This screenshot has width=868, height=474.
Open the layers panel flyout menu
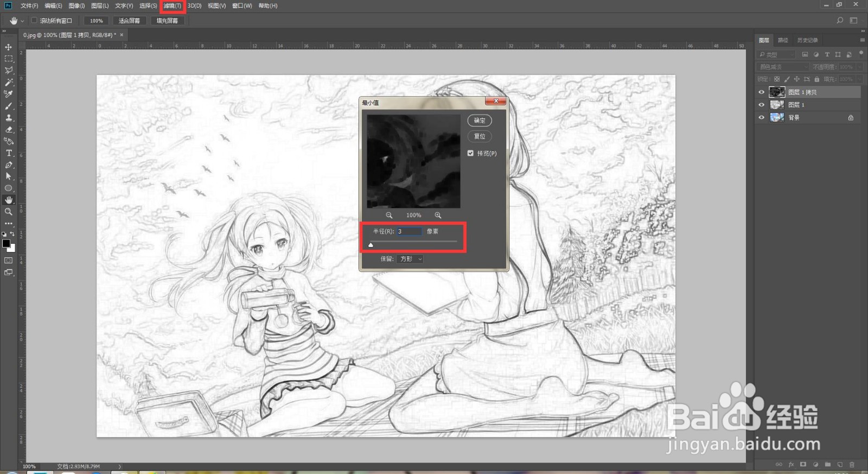[862, 40]
